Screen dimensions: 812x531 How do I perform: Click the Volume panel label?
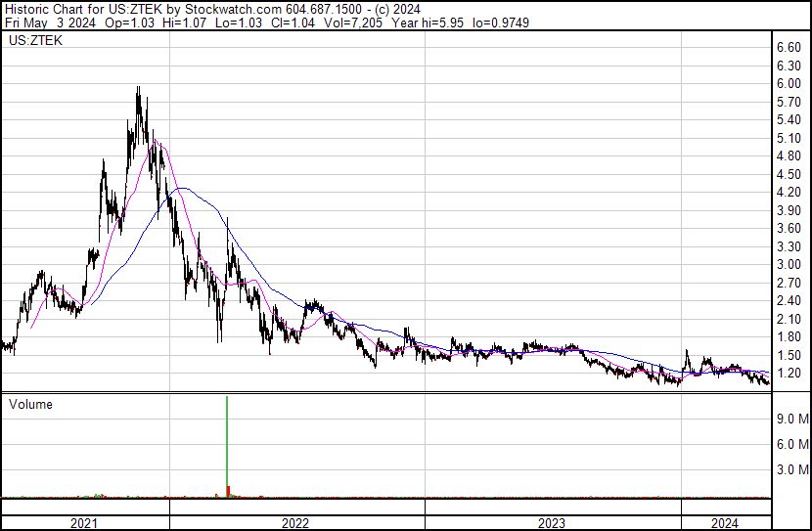pos(30,404)
